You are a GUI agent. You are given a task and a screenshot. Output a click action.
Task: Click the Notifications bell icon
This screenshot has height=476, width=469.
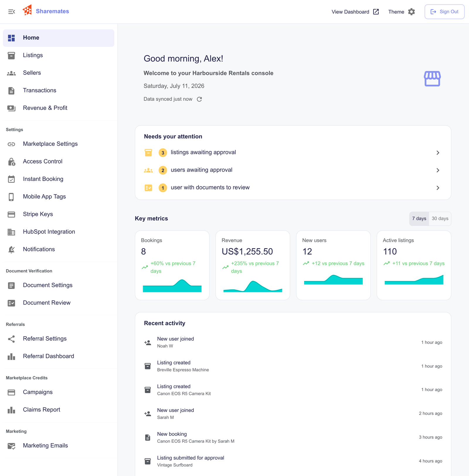[x=11, y=250]
